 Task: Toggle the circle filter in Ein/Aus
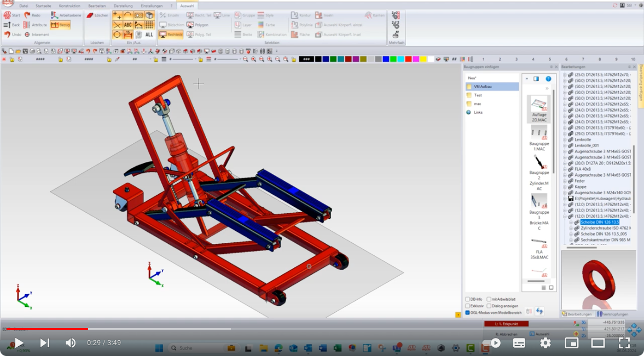(x=117, y=35)
